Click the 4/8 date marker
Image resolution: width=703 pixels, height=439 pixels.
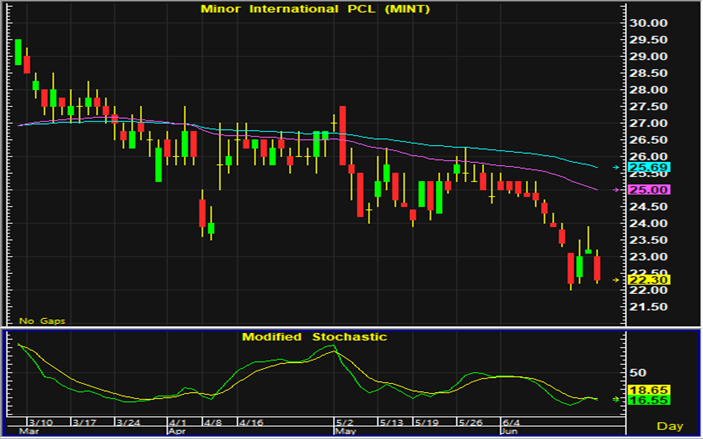pos(213,423)
